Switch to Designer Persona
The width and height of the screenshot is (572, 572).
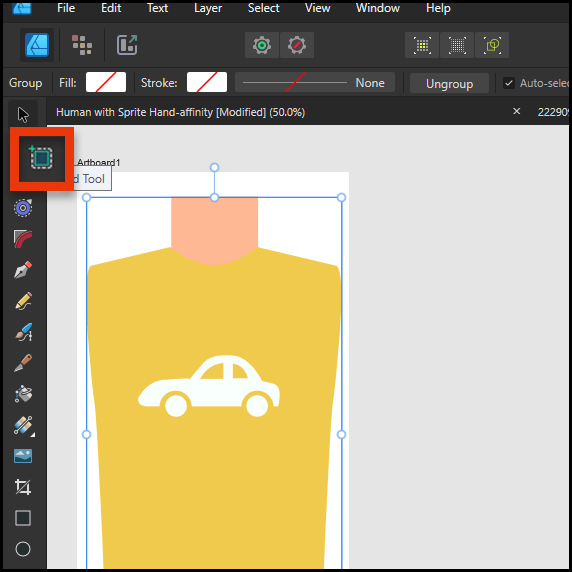[x=37, y=45]
